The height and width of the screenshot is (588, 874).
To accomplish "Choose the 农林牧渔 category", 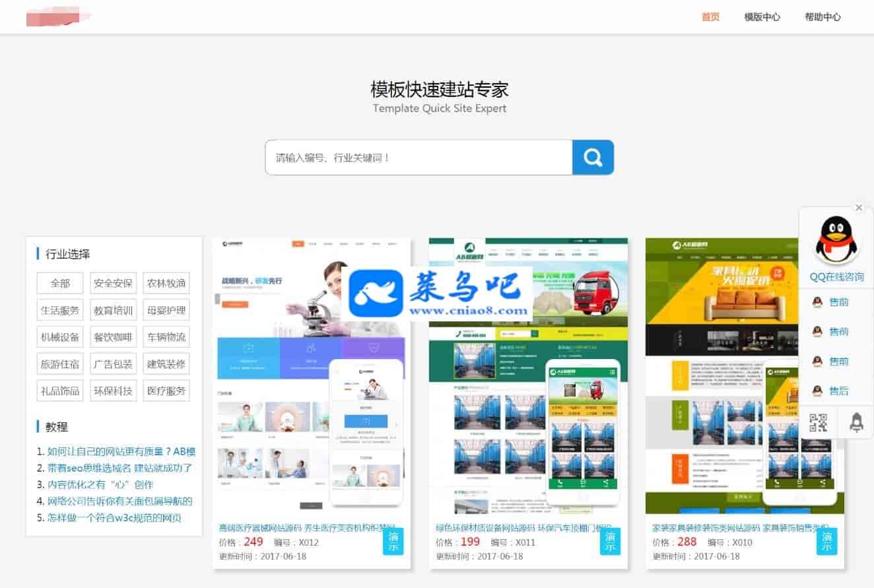I will tap(166, 283).
